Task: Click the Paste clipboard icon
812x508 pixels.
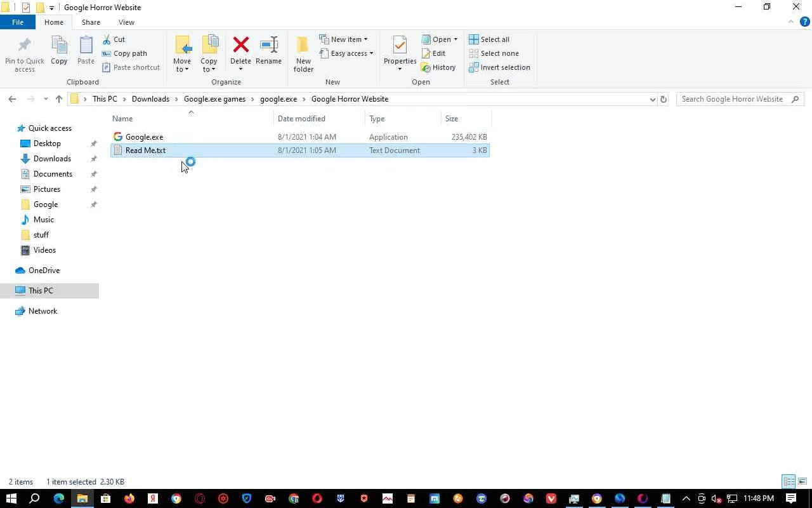Action: click(86, 46)
